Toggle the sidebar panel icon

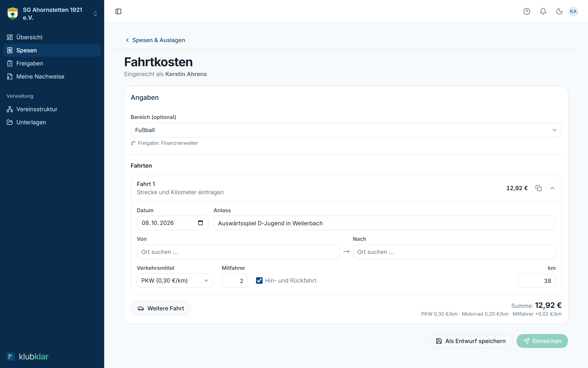(118, 11)
